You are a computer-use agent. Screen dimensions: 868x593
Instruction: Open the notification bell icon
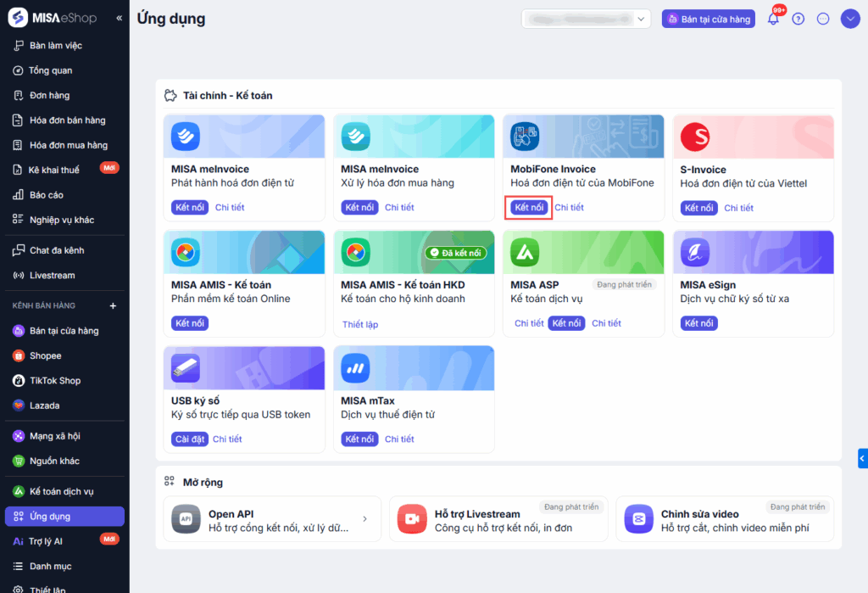(773, 19)
